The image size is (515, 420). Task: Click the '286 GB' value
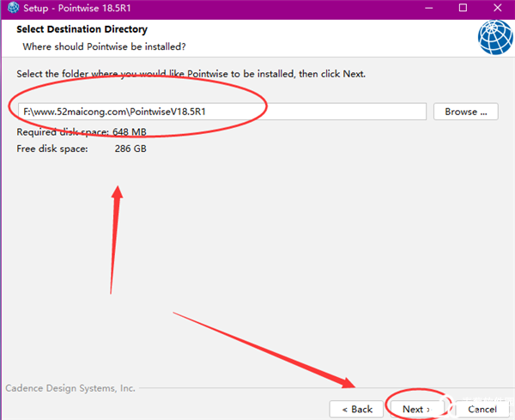(x=130, y=149)
